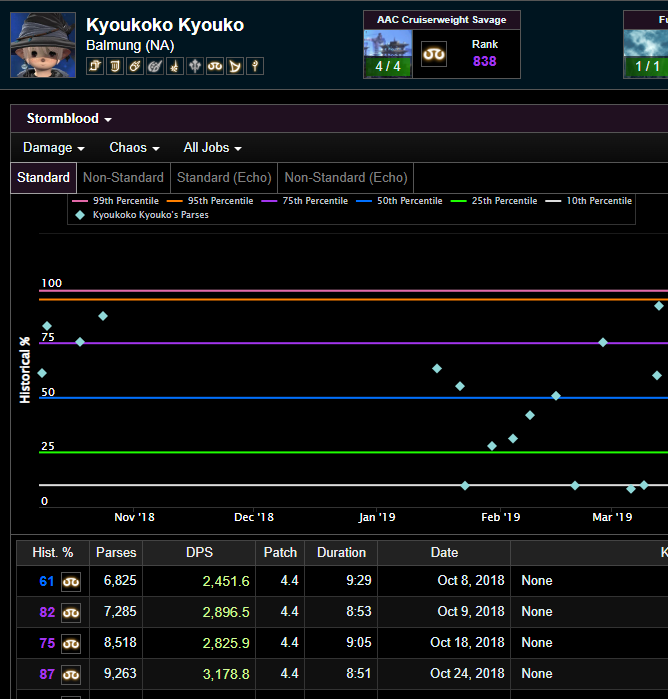Switch to the Standard tab
The image size is (668, 699).
[43, 177]
